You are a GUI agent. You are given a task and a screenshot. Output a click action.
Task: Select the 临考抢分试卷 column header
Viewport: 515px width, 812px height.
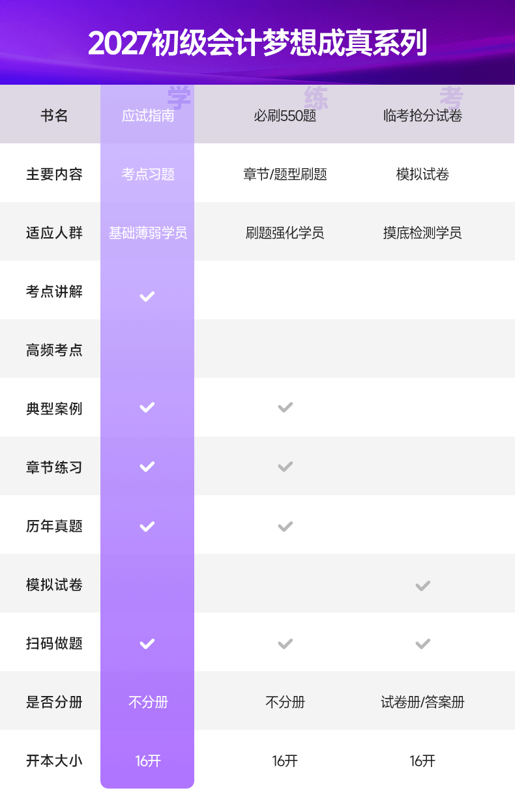pos(422,116)
